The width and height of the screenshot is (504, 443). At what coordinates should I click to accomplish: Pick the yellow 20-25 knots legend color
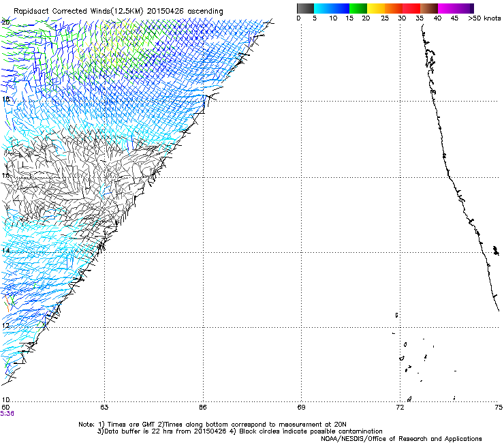[x=376, y=8]
